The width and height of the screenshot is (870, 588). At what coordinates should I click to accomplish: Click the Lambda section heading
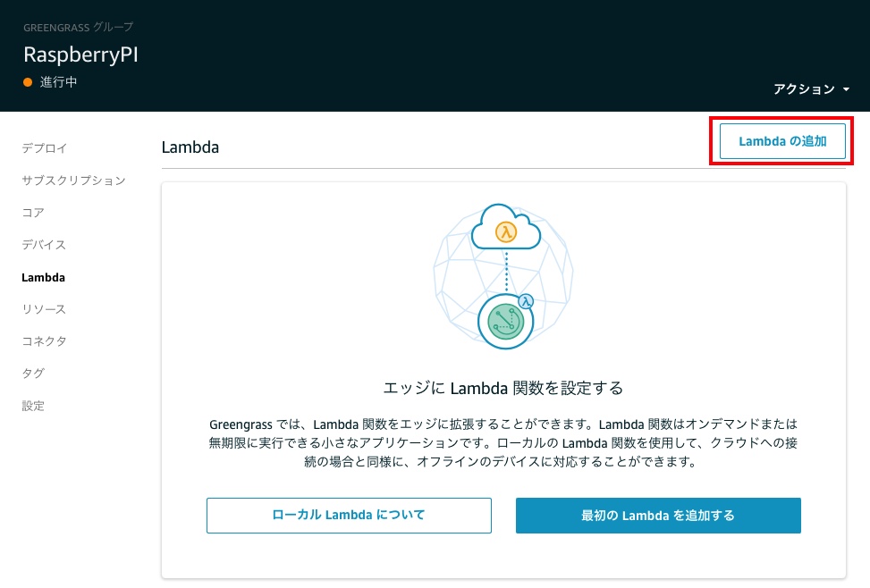(190, 147)
